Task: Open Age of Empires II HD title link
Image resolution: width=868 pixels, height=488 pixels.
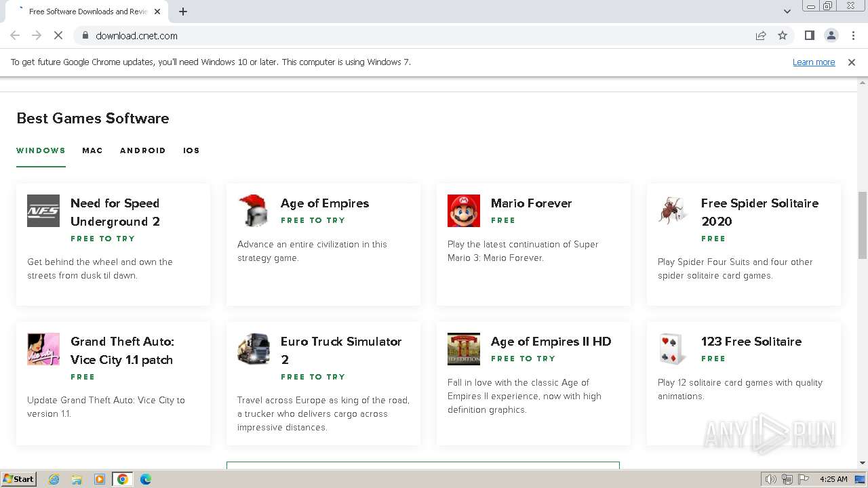Action: [x=551, y=342]
